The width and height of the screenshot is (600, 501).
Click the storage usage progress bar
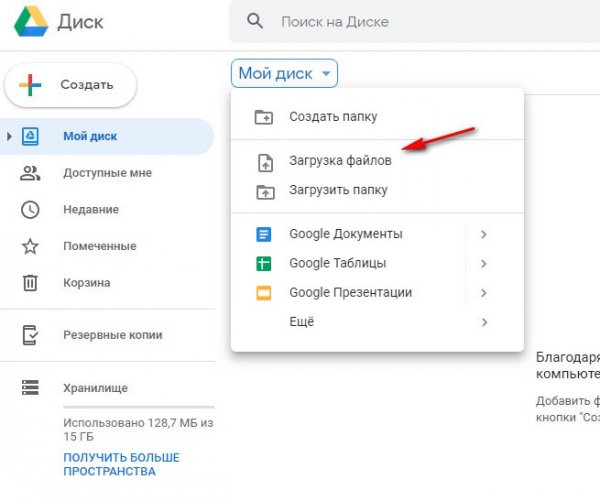[139, 407]
